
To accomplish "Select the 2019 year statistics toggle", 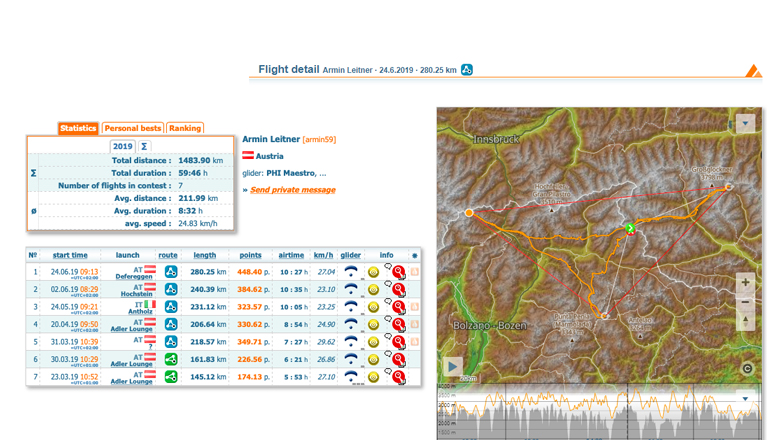I will coord(122,146).
